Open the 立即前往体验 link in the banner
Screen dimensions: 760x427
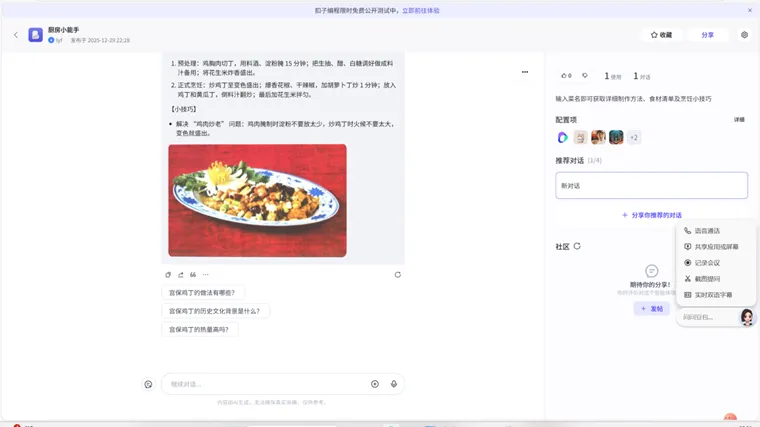[421, 10]
